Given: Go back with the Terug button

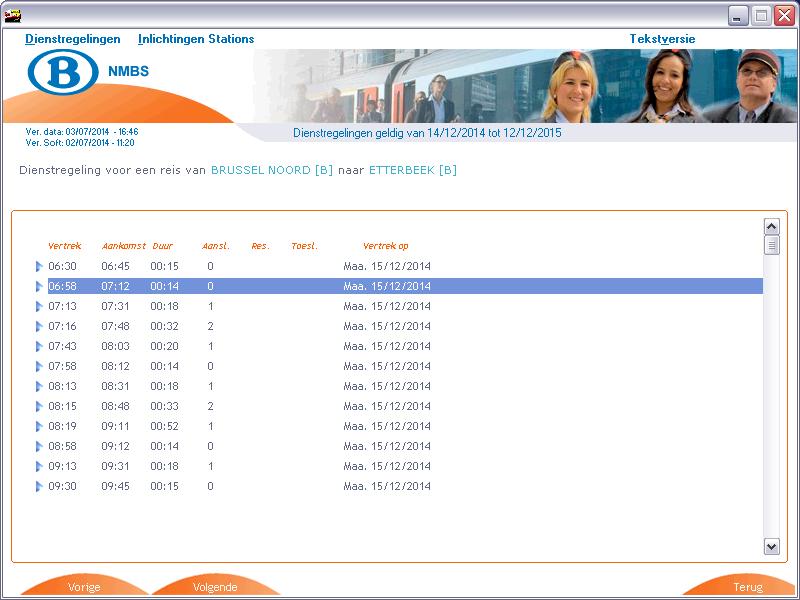Looking at the screenshot, I should click(747, 587).
